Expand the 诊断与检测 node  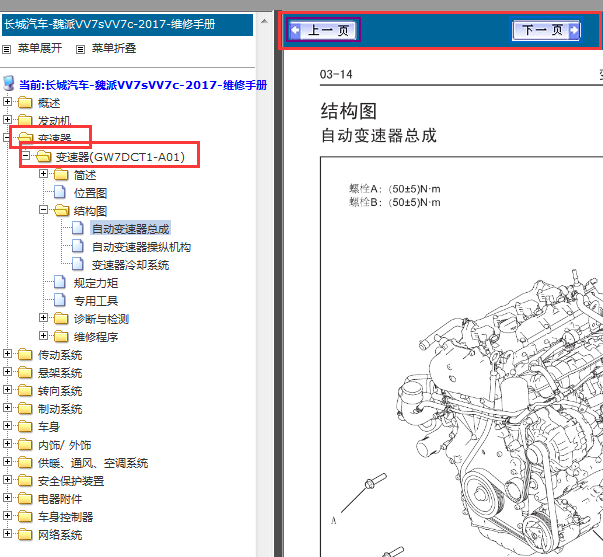tap(43, 318)
